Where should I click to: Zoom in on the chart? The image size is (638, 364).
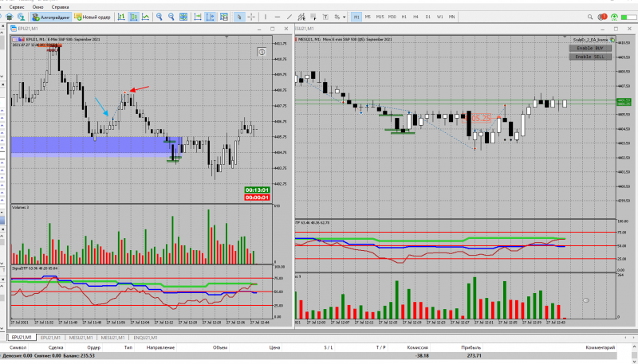coord(159,17)
